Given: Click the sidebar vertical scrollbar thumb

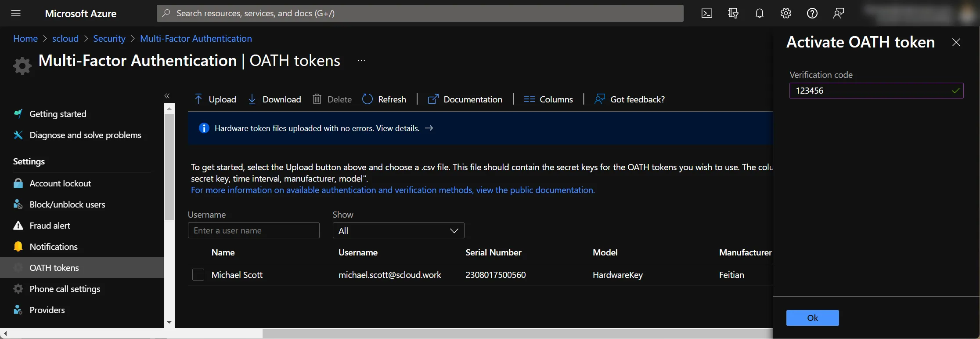Looking at the screenshot, I should (x=169, y=167).
